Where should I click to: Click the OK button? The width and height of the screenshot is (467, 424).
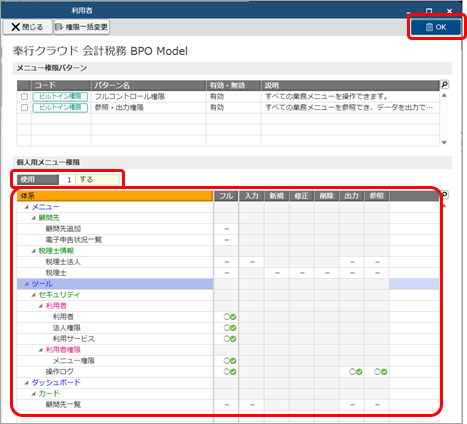point(436,27)
